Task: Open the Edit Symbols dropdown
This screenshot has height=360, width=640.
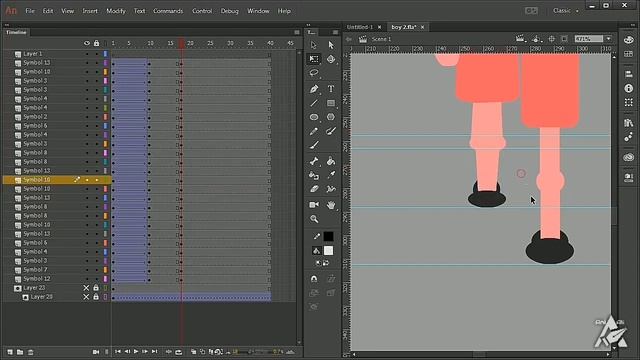Action: [536, 39]
